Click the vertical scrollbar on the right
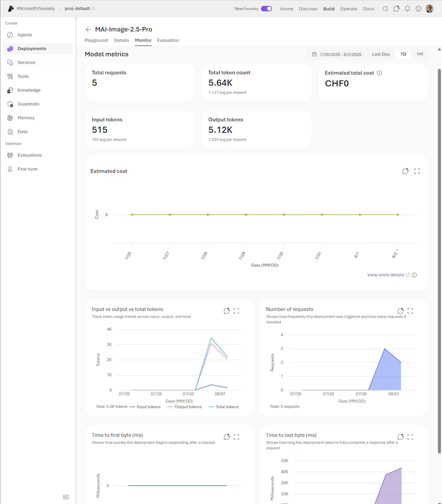This screenshot has width=442, height=504. [x=439, y=260]
